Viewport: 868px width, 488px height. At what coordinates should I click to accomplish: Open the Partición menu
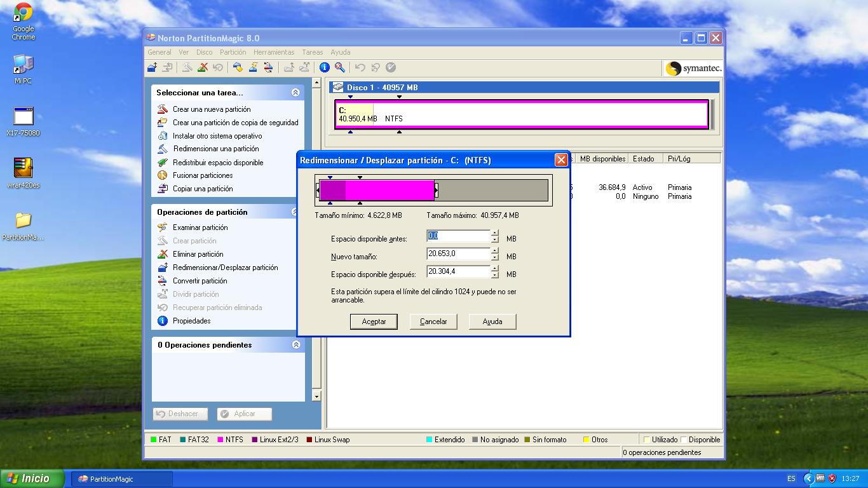233,51
